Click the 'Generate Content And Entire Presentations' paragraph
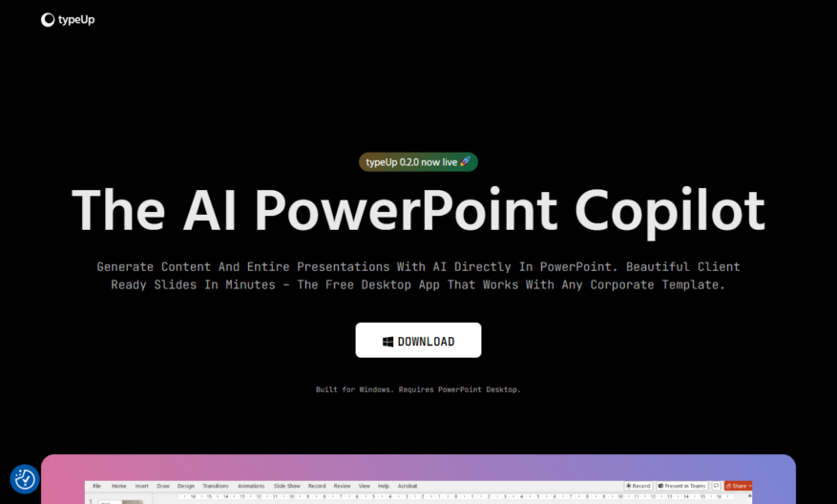Viewport: 837px width, 504px height. [x=418, y=276]
